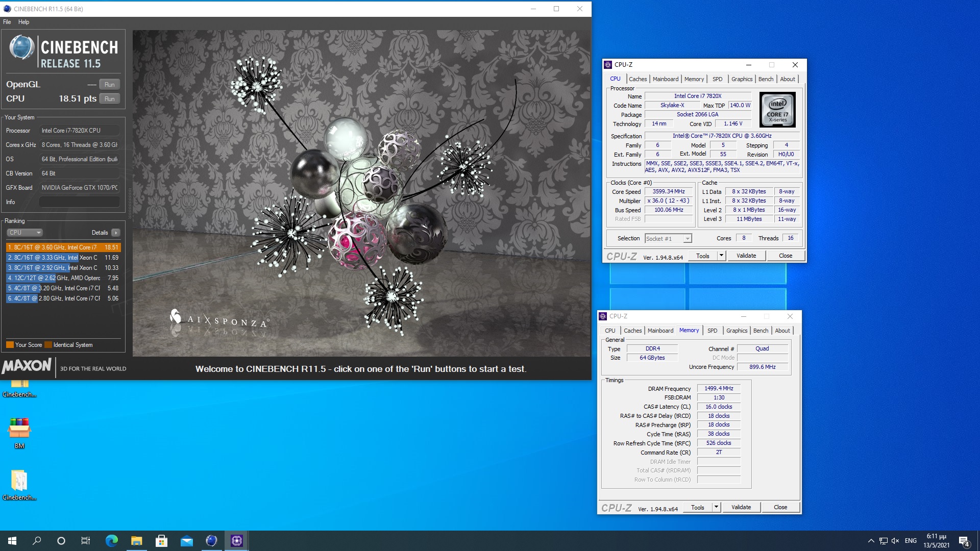Image resolution: width=980 pixels, height=551 pixels.
Task: Open Mail app from taskbar
Action: tap(186, 541)
